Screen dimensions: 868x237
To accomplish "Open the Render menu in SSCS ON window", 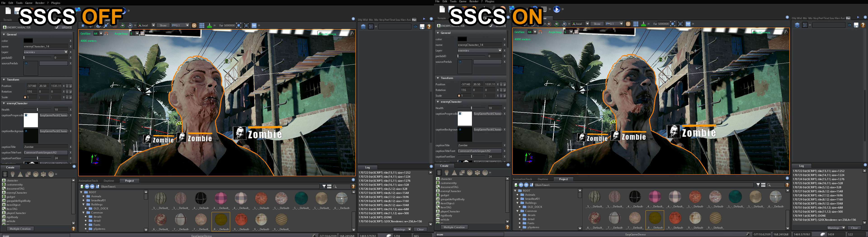I will (474, 1).
